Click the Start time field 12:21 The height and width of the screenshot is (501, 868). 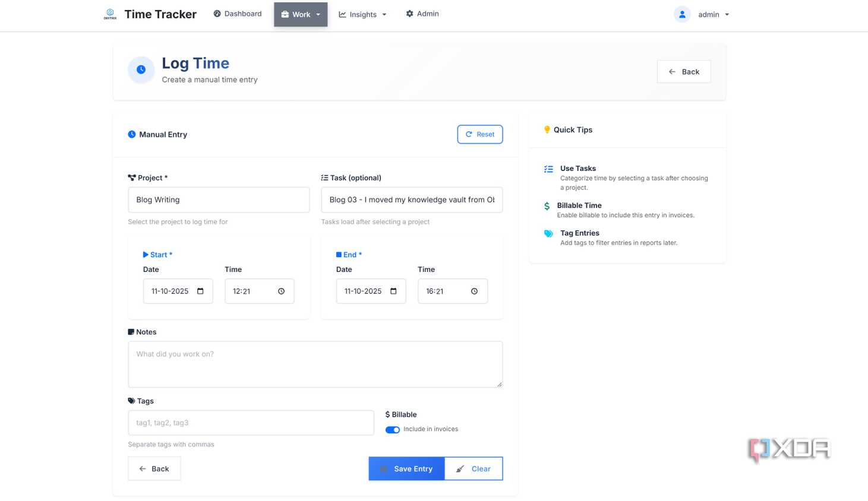click(260, 291)
